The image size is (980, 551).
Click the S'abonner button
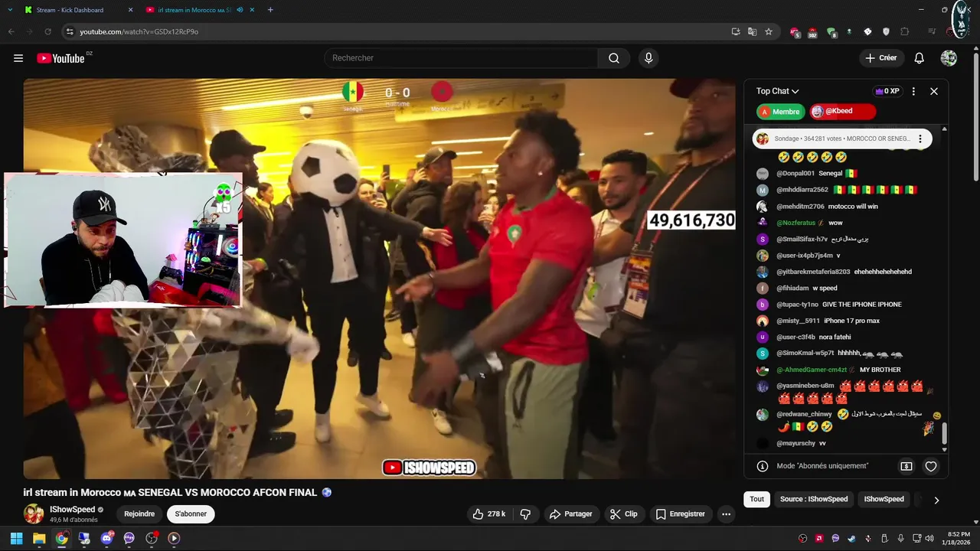[x=191, y=514]
